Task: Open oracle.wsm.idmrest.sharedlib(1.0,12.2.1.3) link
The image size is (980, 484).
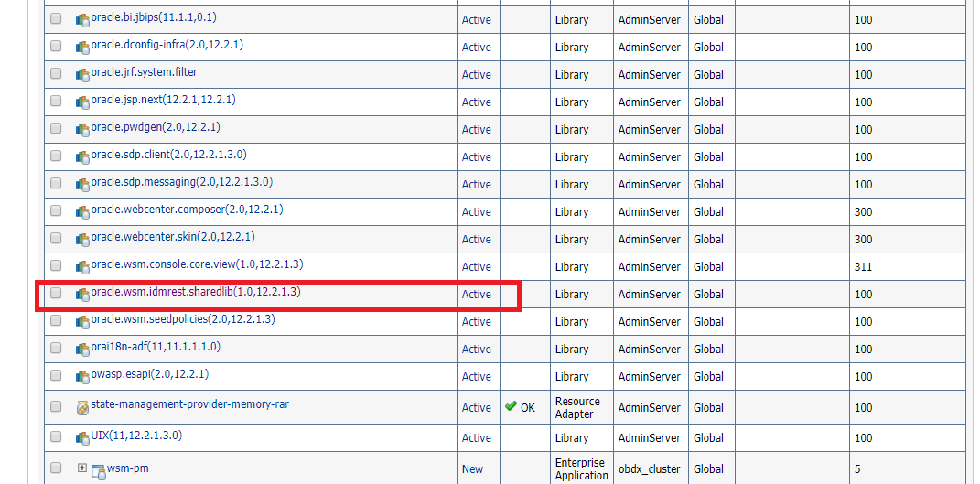Action: pyautogui.click(x=196, y=291)
